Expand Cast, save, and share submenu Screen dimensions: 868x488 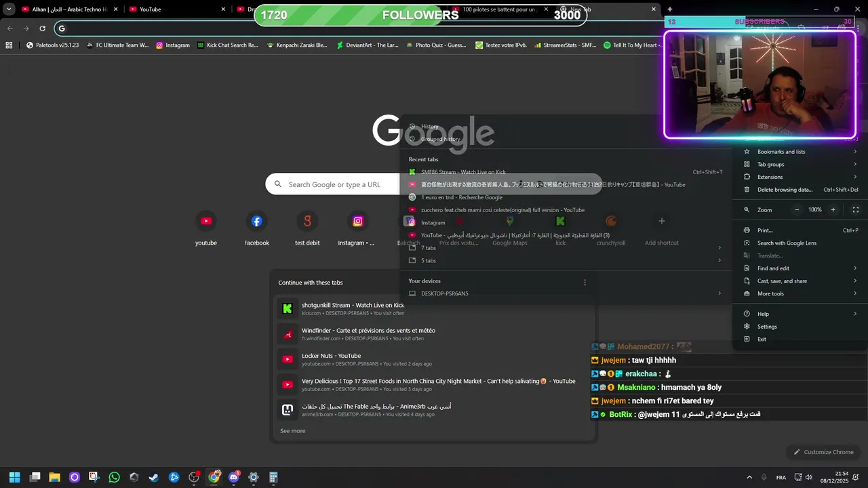click(800, 281)
